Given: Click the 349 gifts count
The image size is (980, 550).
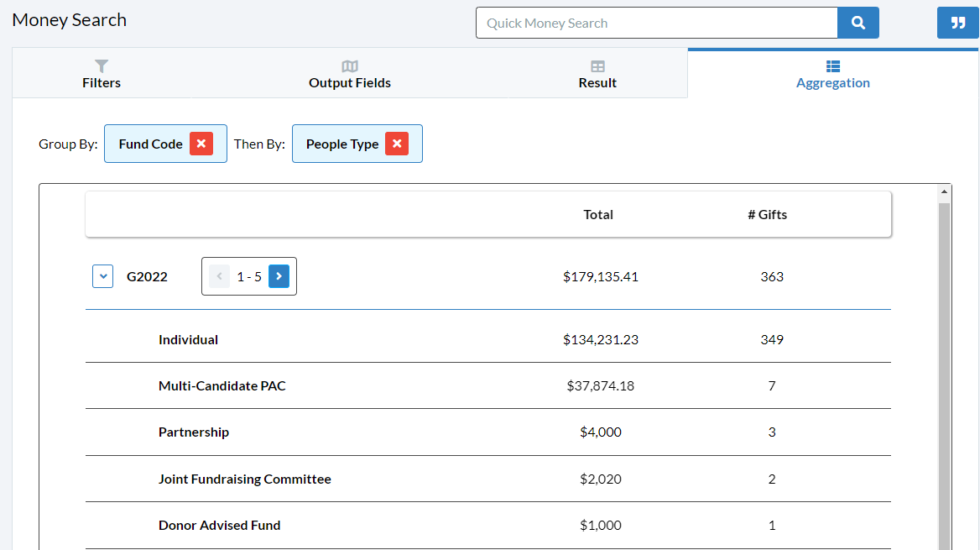Looking at the screenshot, I should pyautogui.click(x=772, y=340).
